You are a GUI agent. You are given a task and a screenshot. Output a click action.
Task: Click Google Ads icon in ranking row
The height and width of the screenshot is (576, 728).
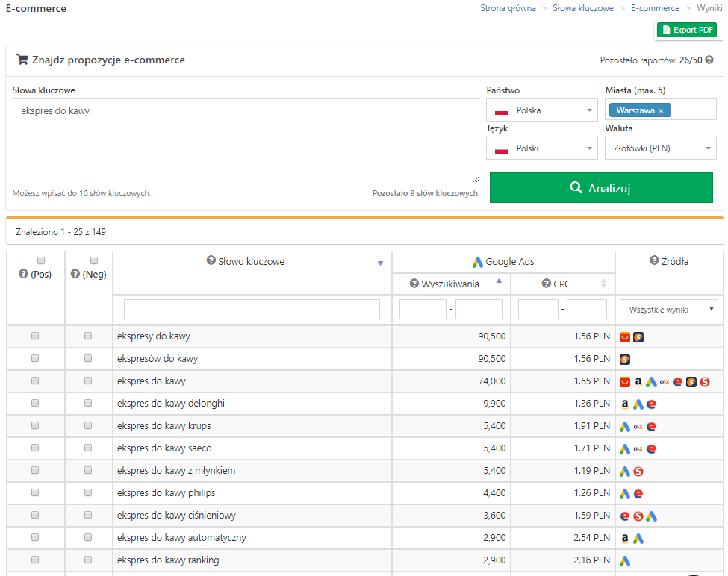(x=625, y=561)
